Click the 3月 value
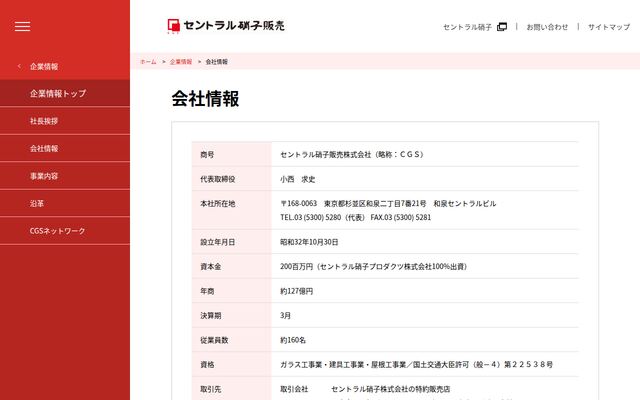 [285, 316]
